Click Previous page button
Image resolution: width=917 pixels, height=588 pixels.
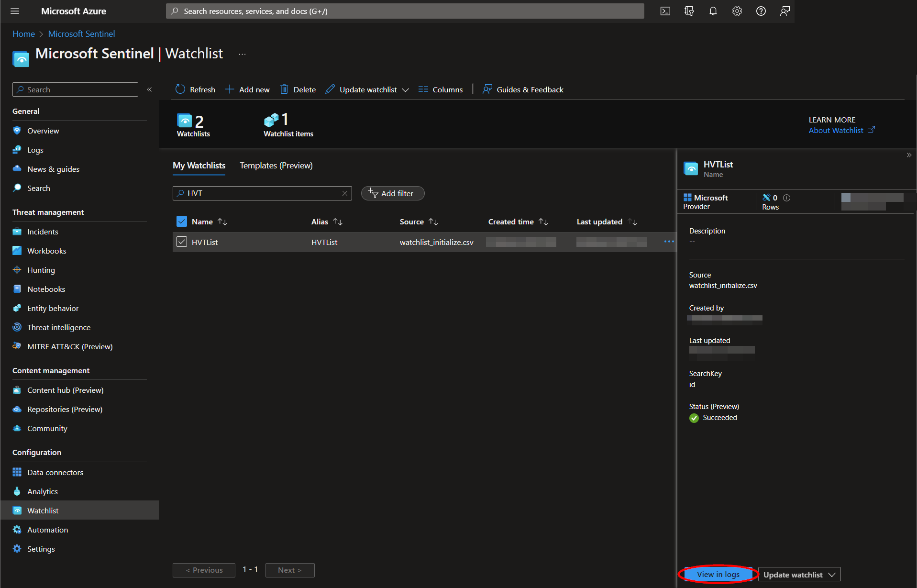[x=204, y=570]
